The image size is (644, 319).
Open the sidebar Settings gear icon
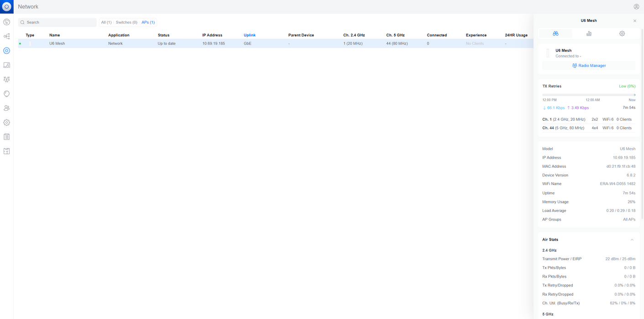[x=6, y=123]
